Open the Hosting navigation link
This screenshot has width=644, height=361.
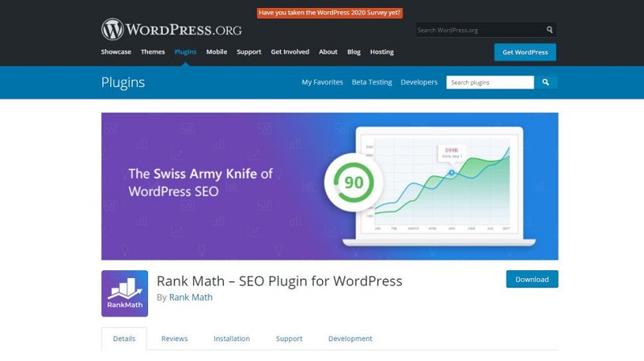coord(382,51)
